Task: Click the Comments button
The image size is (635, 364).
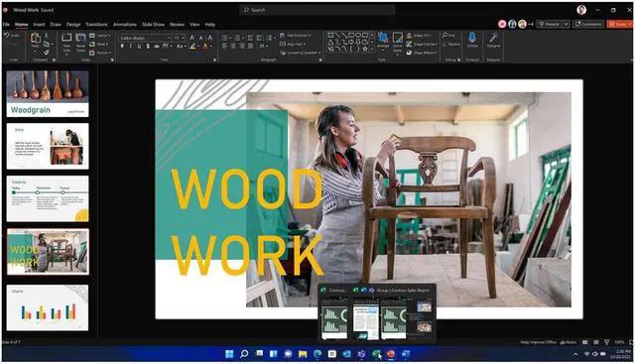Action: (x=588, y=24)
